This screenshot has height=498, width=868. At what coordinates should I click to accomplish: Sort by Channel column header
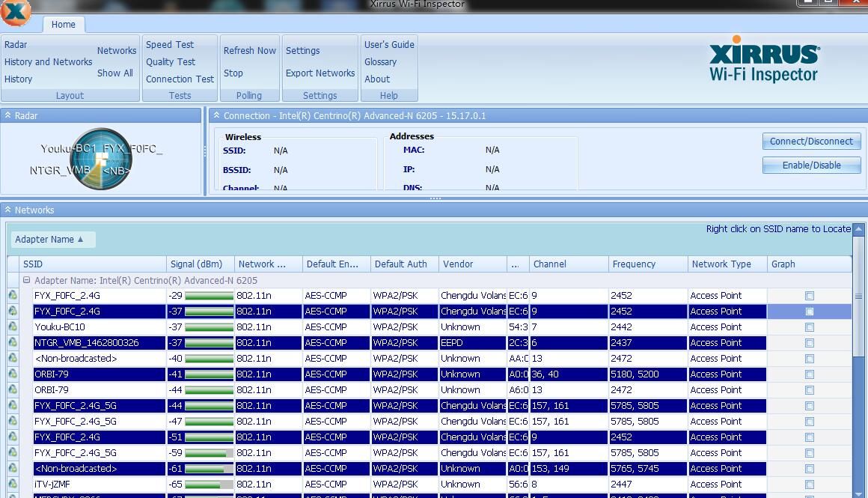point(569,264)
